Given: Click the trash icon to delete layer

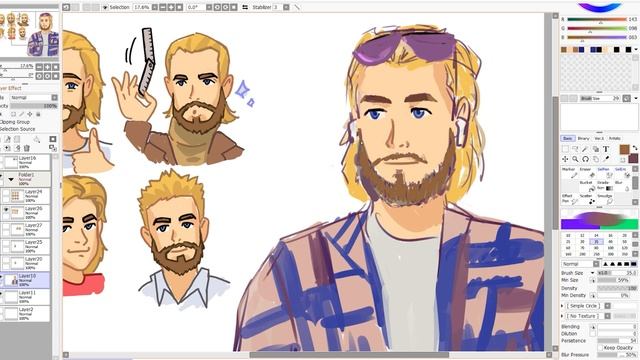Looking at the screenshot, I should 27,148.
